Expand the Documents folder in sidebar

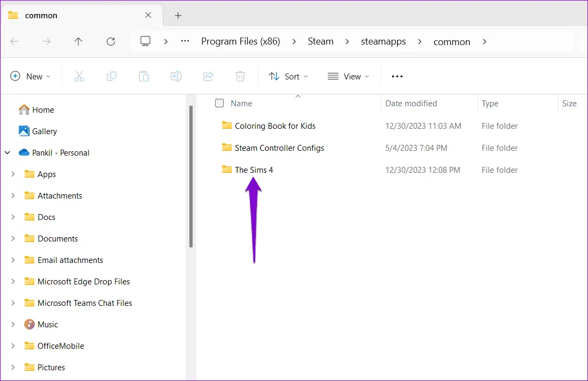tap(13, 239)
